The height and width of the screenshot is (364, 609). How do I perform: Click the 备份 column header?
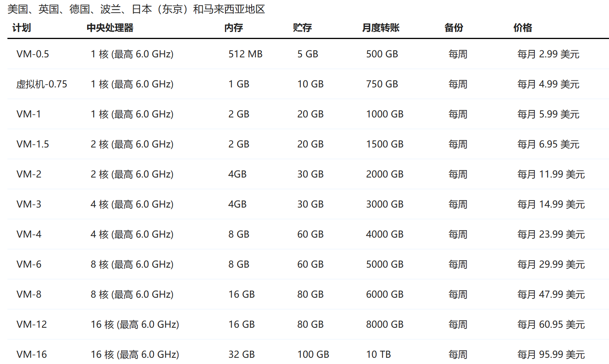pos(454,28)
